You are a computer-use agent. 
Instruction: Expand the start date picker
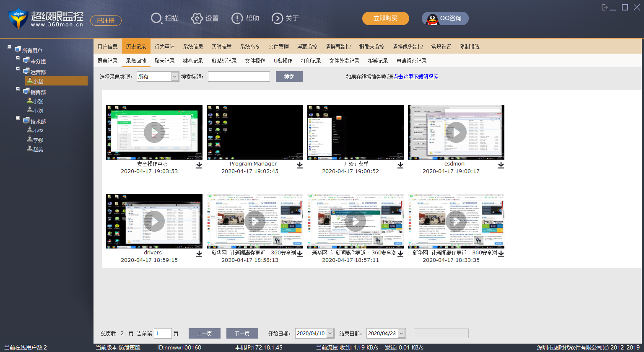[330, 334]
